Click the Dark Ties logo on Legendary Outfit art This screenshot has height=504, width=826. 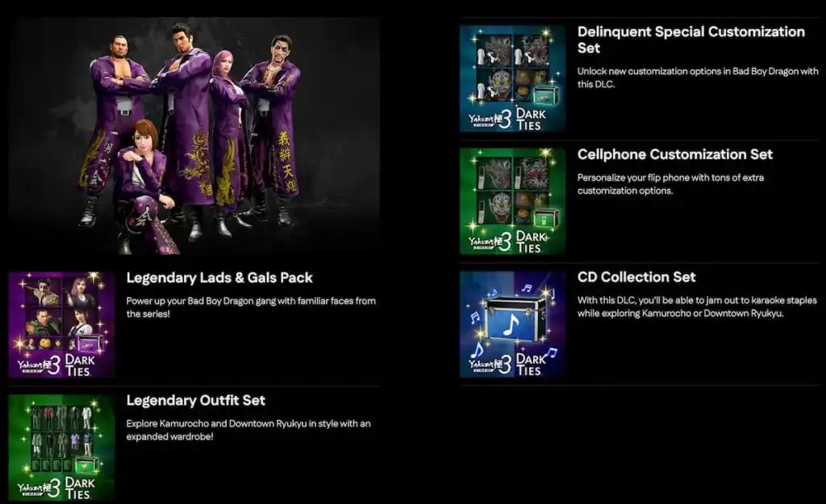78,488
